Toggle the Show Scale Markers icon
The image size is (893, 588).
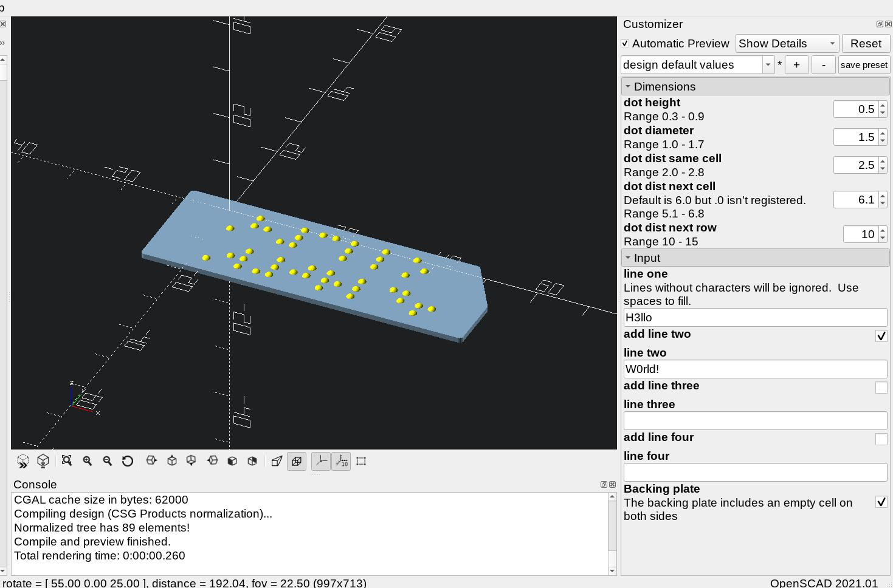341,461
